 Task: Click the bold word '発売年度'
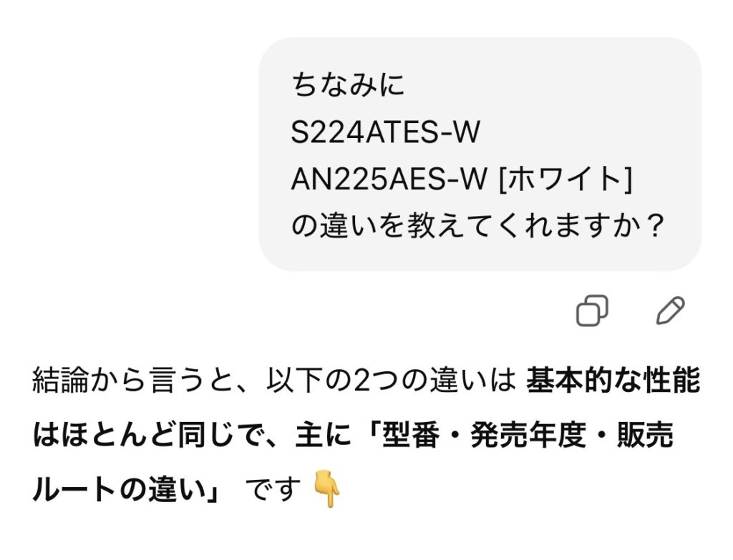pyautogui.click(x=528, y=434)
